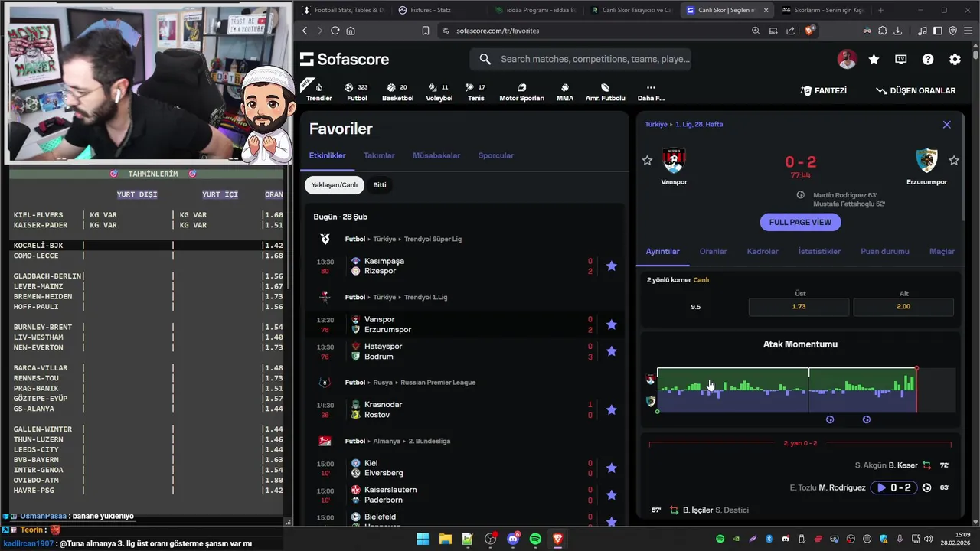Viewport: 980px width, 551px height.
Task: Open the Trendyol Süper Lig league link
Action: click(x=433, y=239)
